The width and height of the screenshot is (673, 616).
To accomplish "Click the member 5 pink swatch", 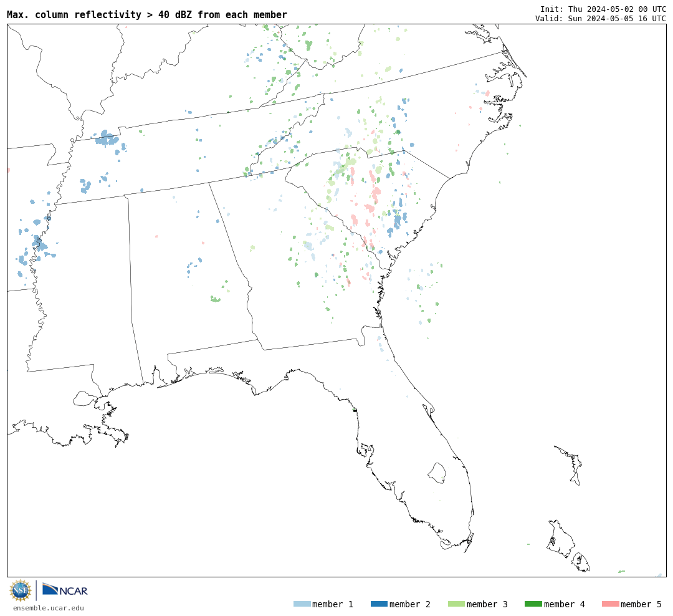I will 610,604.
